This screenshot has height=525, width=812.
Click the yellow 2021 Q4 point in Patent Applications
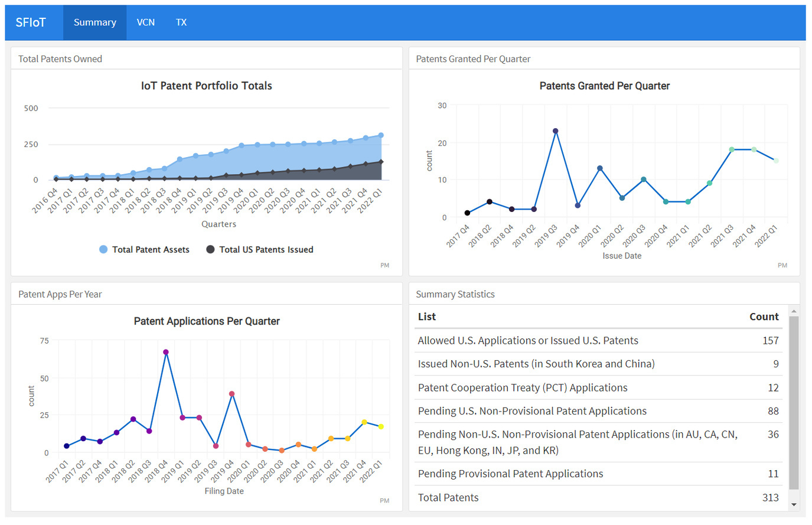[364, 422]
